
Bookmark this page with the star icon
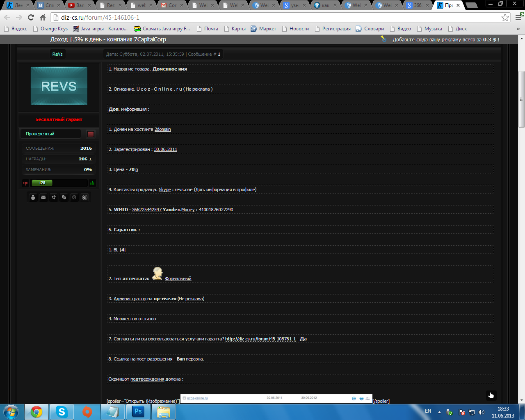point(505,18)
